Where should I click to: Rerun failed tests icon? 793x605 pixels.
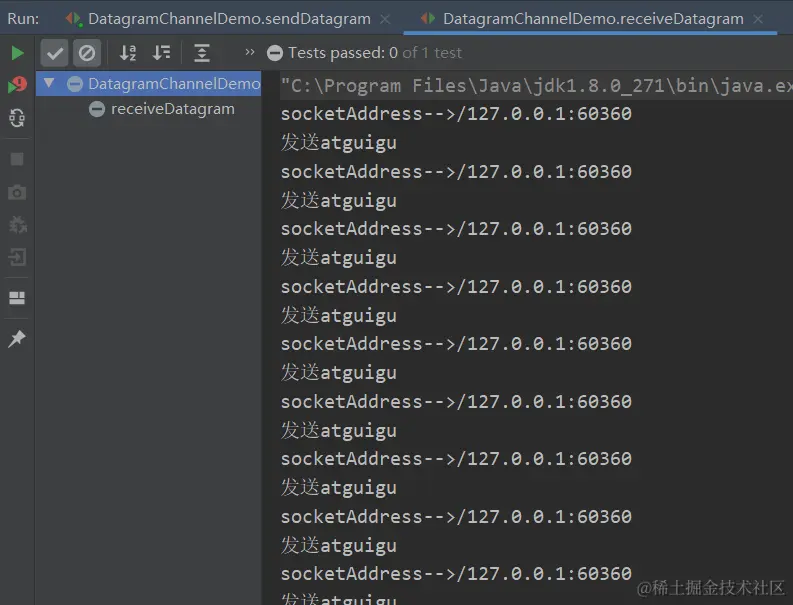17,84
